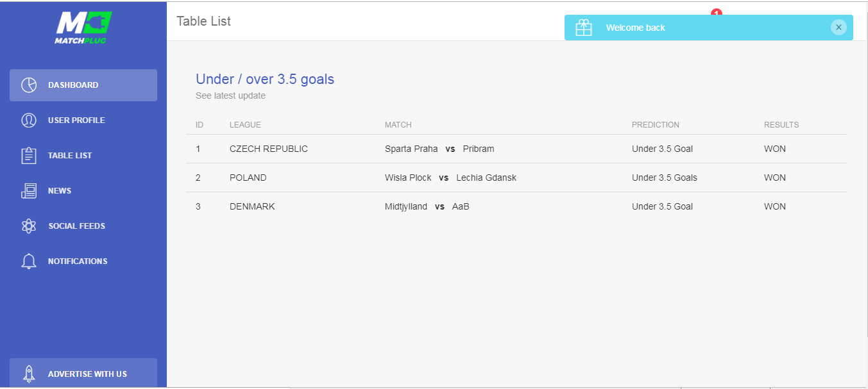Select the Wisla Plock vs Lechia Gdansk row
This screenshot has height=389, width=868.
click(x=516, y=178)
